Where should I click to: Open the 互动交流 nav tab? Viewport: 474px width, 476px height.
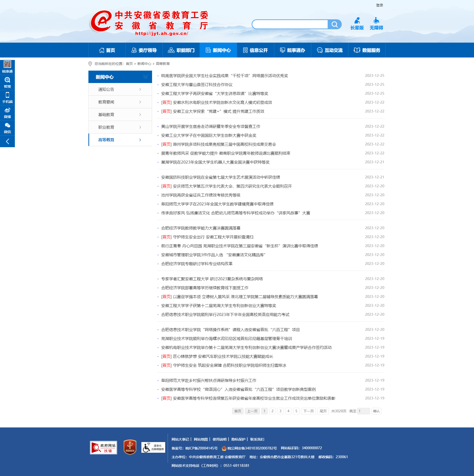point(330,50)
